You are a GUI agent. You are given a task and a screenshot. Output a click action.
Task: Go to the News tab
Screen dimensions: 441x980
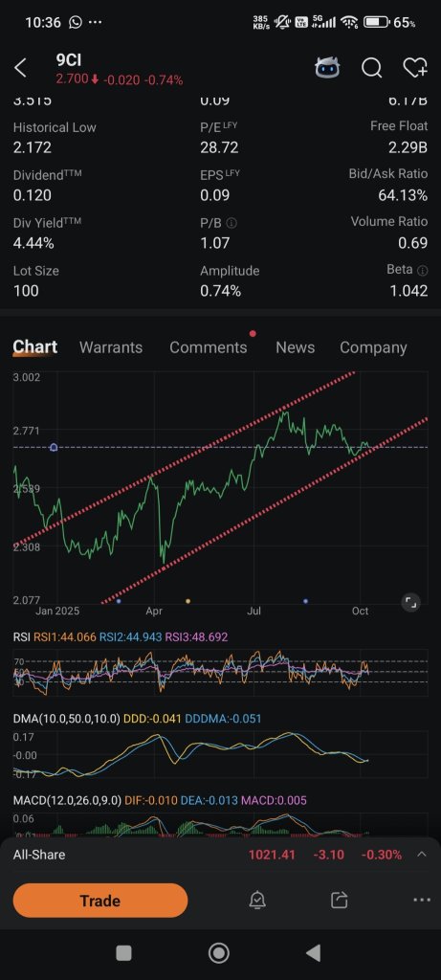pos(295,347)
